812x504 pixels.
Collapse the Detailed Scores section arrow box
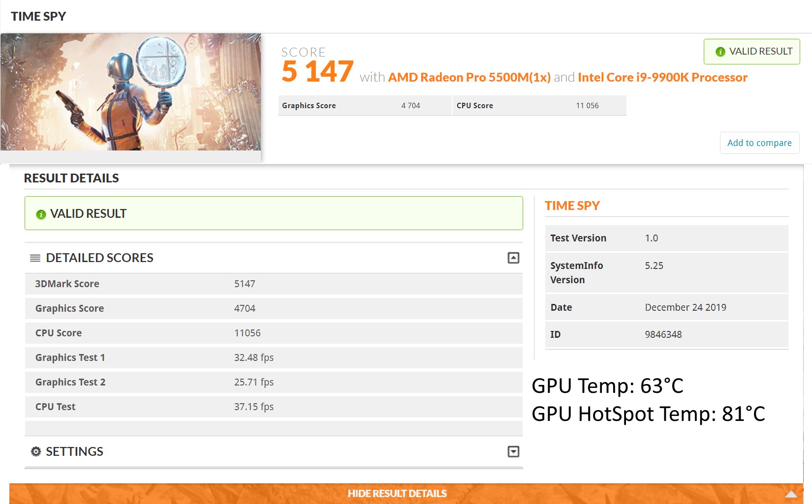(513, 258)
